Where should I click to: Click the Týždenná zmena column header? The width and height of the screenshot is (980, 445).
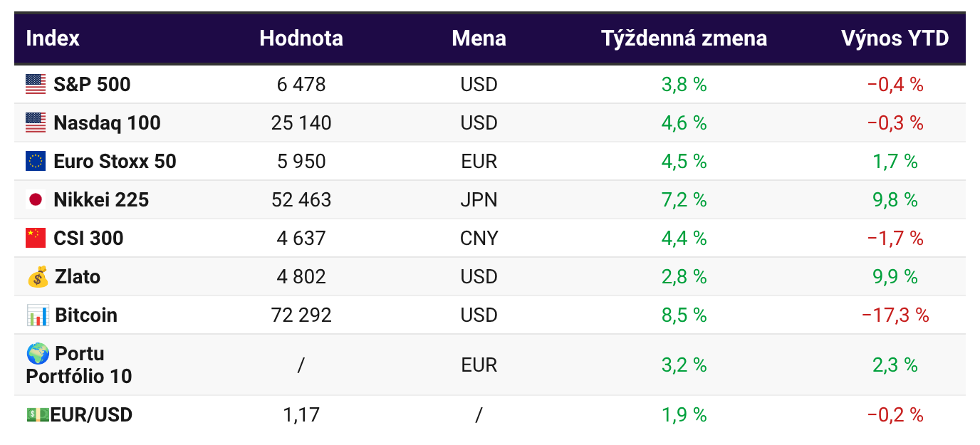(x=684, y=38)
